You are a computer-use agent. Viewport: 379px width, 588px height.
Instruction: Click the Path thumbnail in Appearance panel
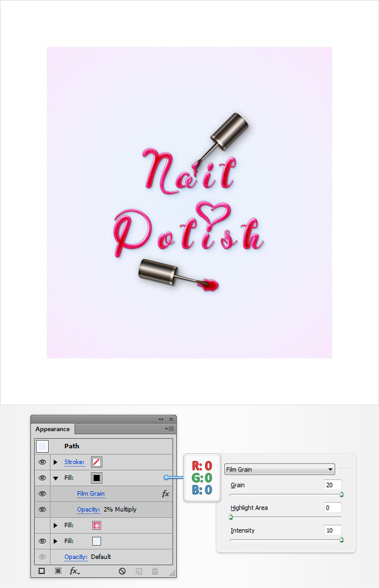42,446
